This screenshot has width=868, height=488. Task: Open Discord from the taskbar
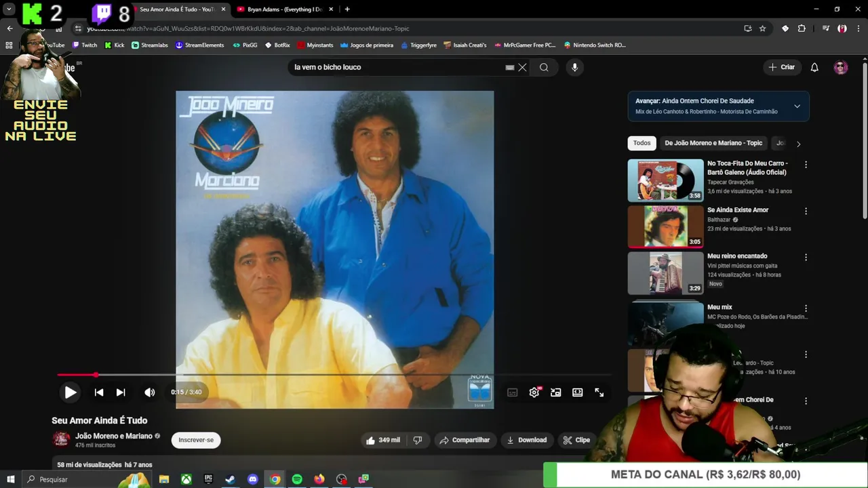(253, 479)
